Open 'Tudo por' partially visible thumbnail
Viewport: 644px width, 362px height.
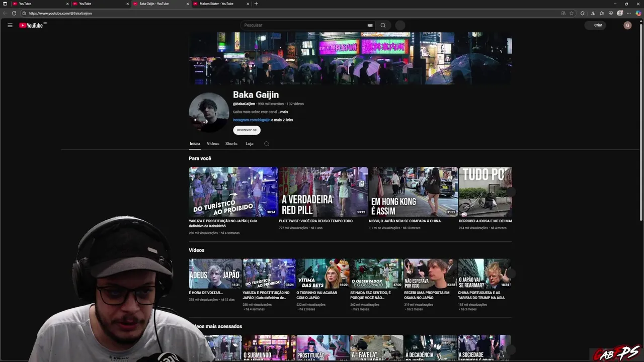486,192
